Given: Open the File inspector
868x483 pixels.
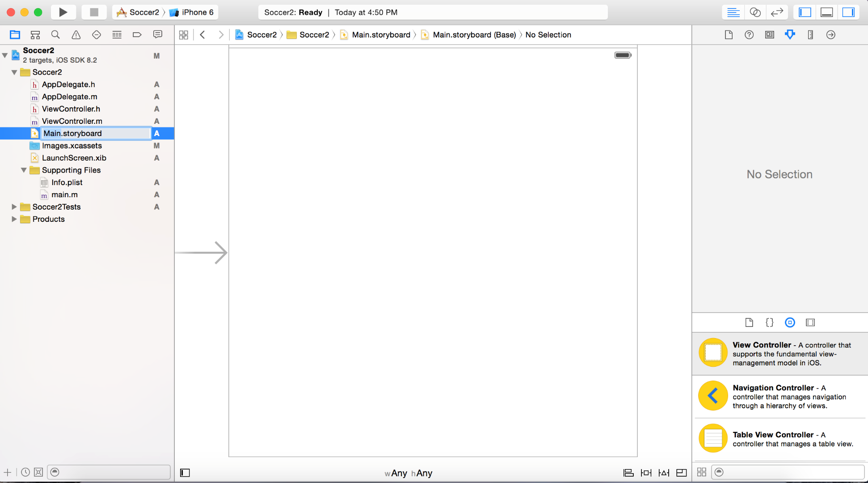Looking at the screenshot, I should (728, 34).
